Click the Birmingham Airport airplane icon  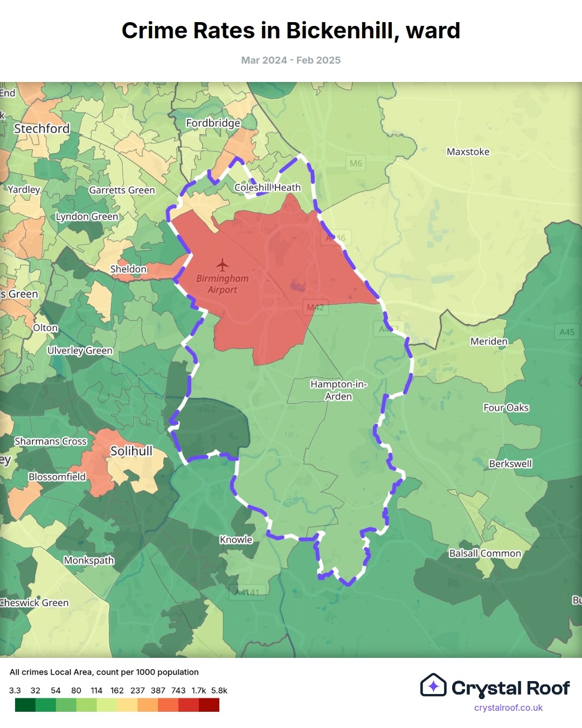tap(222, 265)
